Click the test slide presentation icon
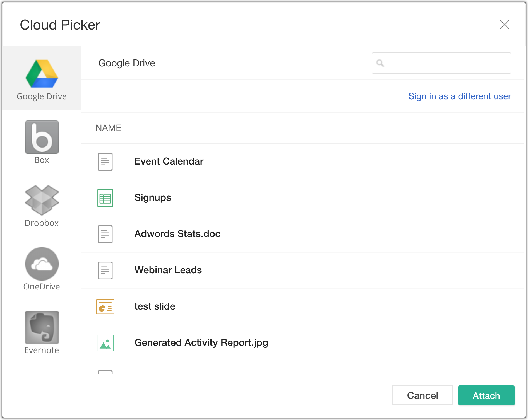528x420 pixels. (105, 307)
